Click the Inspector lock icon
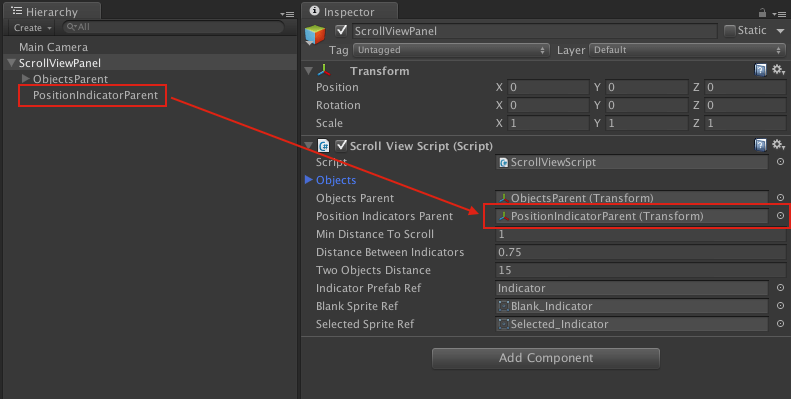This screenshot has width=791, height=399. click(x=762, y=13)
